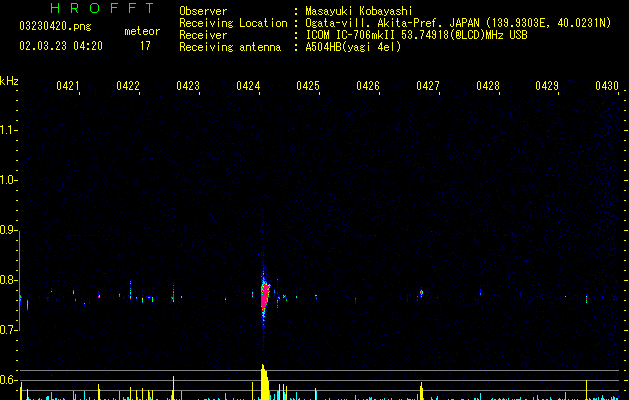
Task: Click time marker 0428
Action: coord(488,86)
